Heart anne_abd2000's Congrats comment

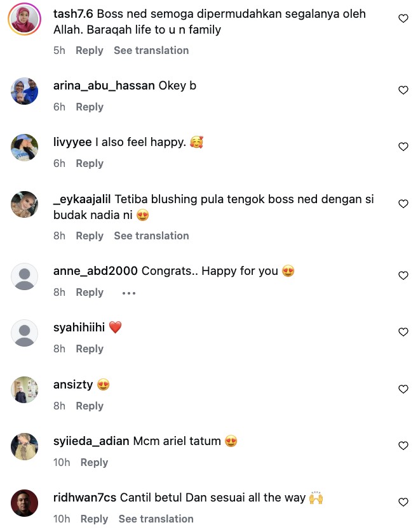click(x=403, y=275)
